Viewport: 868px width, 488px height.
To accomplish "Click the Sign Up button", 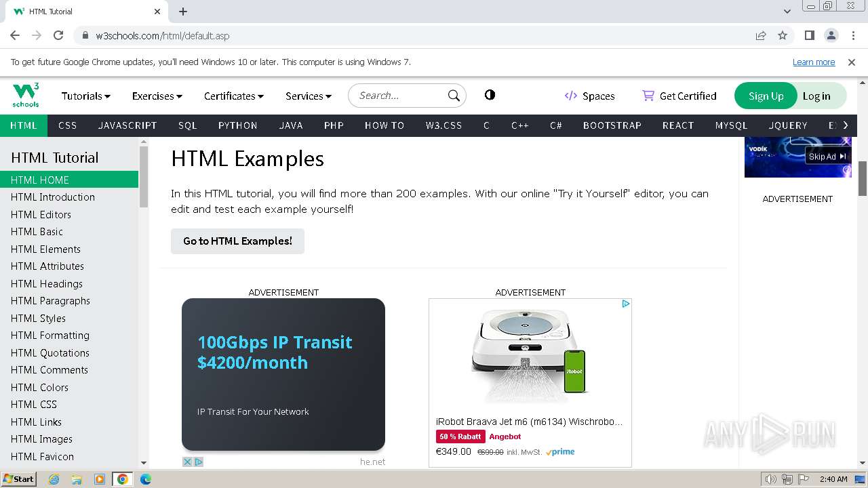I will pos(766,96).
